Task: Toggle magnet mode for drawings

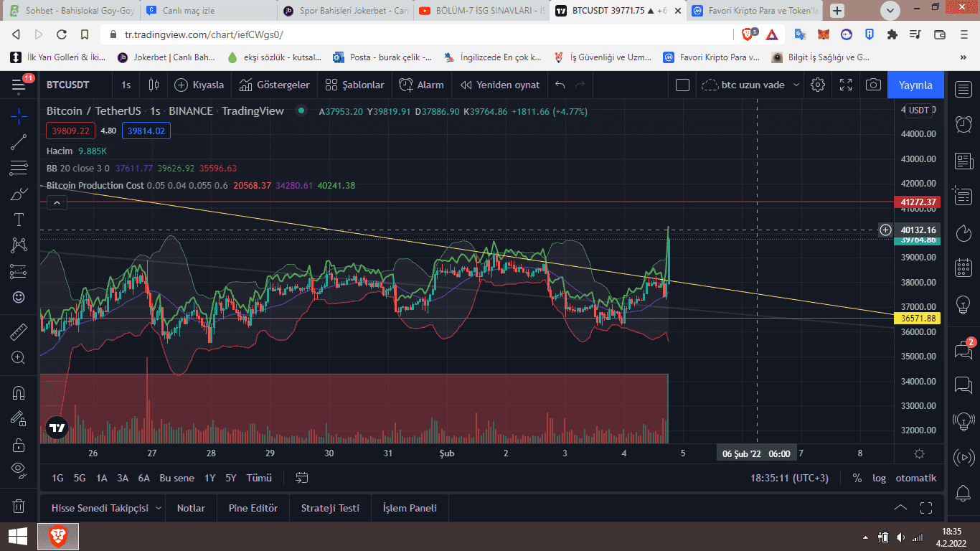Action: click(19, 392)
